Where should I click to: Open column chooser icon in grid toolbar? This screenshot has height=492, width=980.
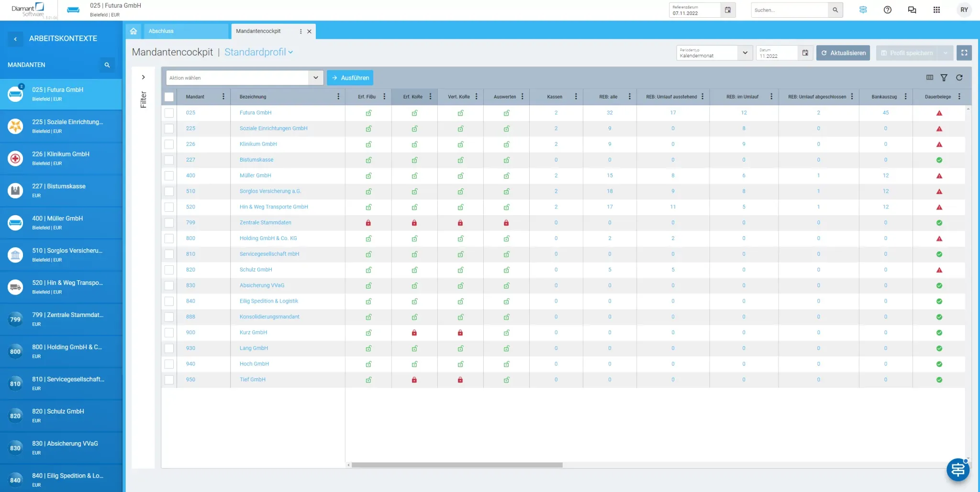(x=930, y=77)
